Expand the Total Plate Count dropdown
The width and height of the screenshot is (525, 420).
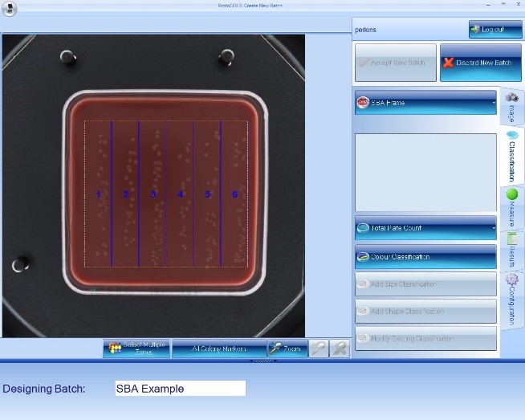425,228
